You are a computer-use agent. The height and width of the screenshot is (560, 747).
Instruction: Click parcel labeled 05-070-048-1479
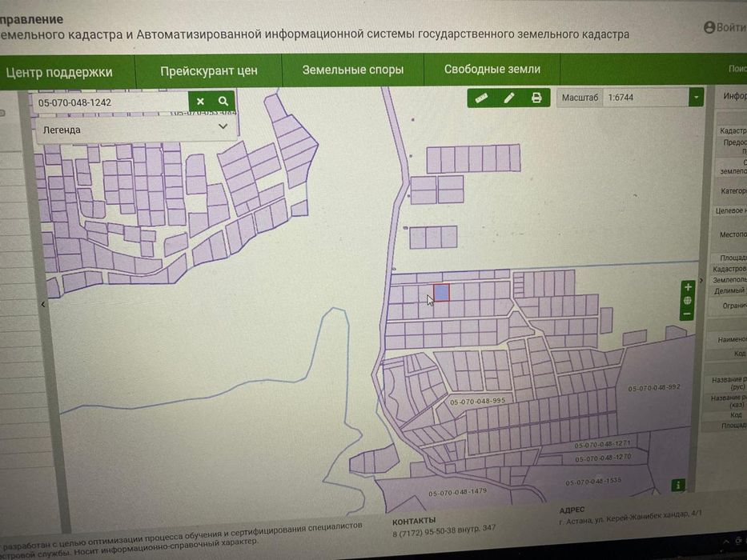point(457,492)
